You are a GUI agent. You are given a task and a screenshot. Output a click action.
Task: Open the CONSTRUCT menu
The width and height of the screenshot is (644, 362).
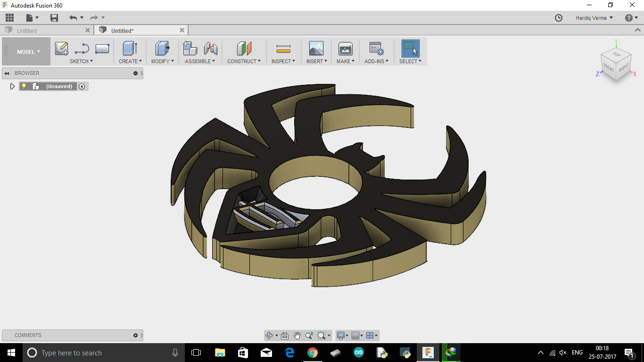(x=244, y=61)
